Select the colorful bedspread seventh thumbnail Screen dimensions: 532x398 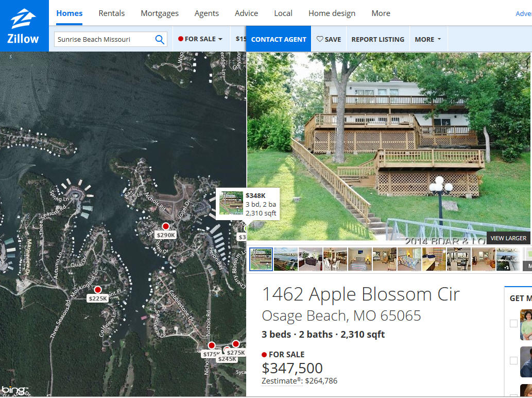tap(409, 259)
